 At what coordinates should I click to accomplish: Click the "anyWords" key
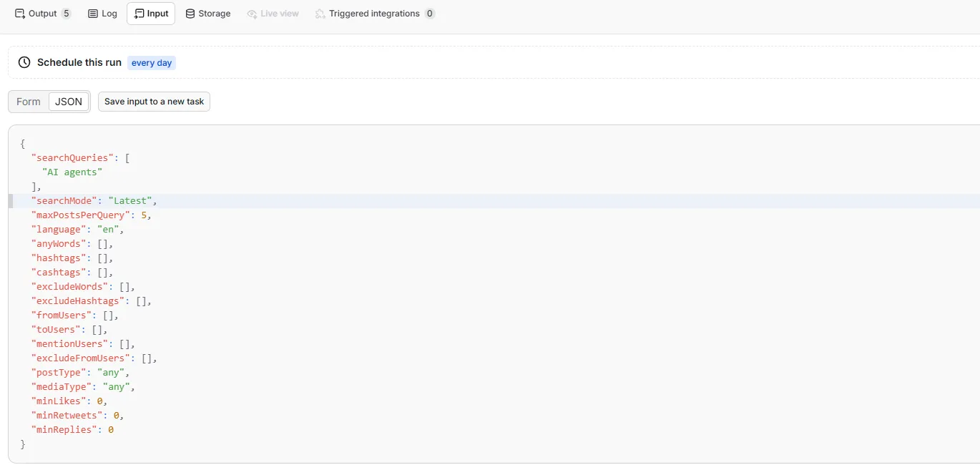59,244
